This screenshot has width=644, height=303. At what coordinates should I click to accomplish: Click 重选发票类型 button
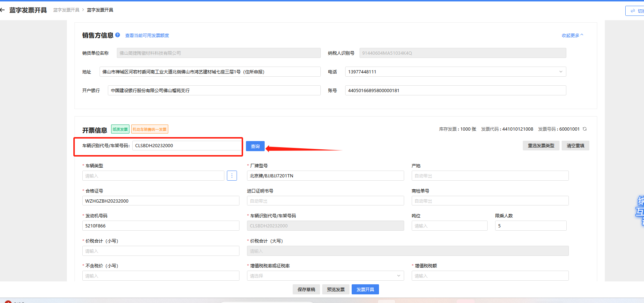(x=541, y=146)
